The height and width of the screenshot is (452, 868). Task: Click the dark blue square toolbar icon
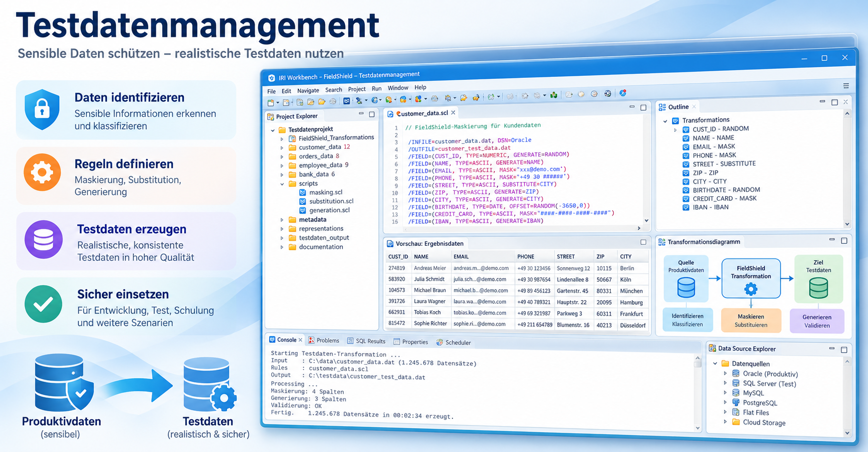coord(347,101)
